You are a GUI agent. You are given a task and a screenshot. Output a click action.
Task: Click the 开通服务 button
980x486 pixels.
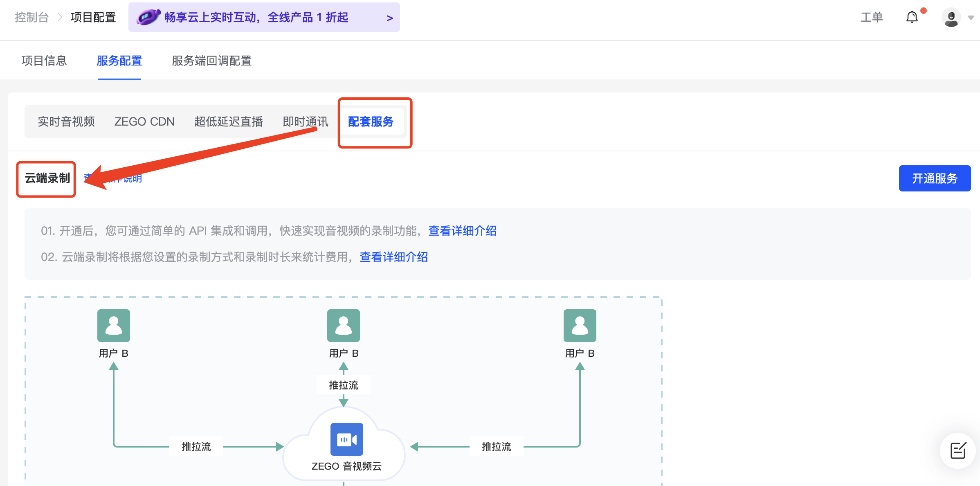[x=934, y=178]
